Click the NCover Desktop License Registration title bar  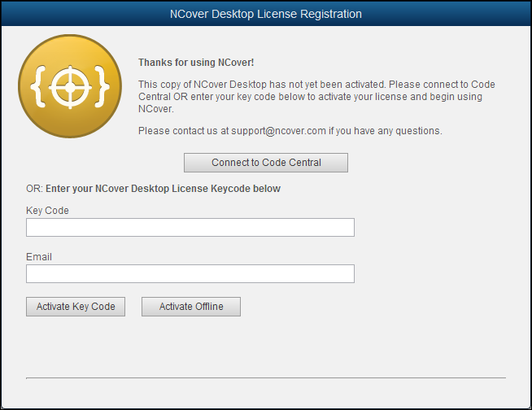tap(266, 14)
